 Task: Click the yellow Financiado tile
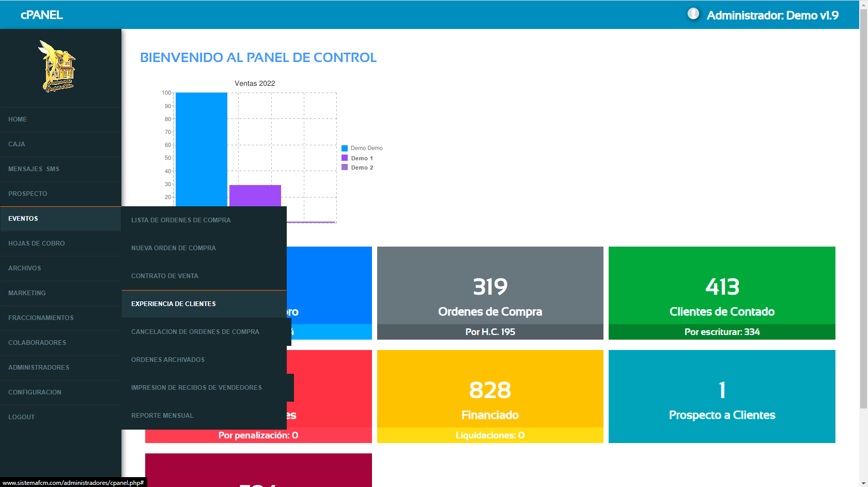490,396
